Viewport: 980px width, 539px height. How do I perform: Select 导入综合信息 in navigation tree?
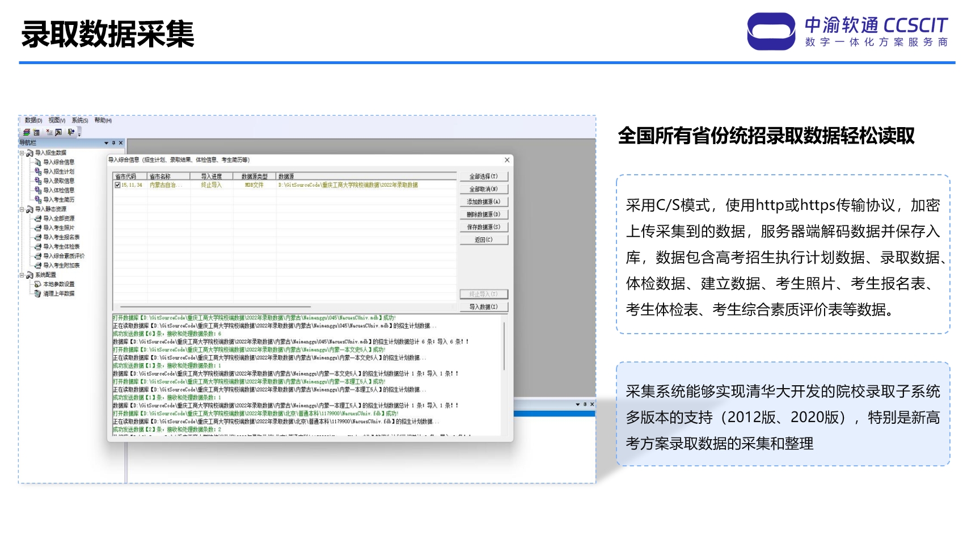click(59, 162)
